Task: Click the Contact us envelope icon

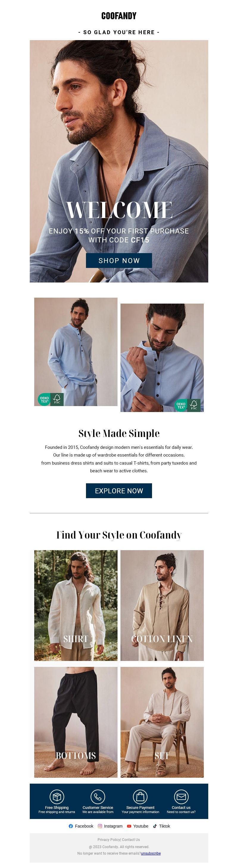Action: (181, 797)
